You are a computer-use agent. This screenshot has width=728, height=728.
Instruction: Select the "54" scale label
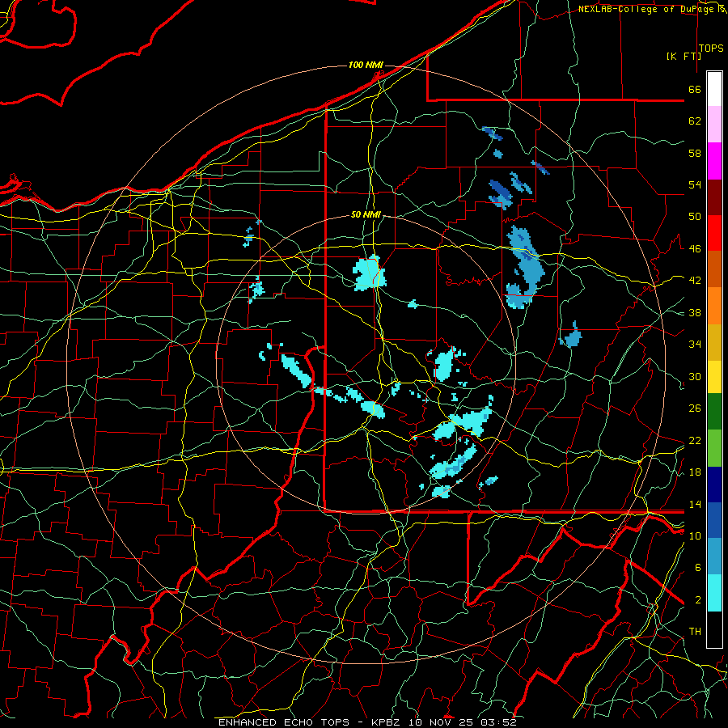click(x=695, y=184)
